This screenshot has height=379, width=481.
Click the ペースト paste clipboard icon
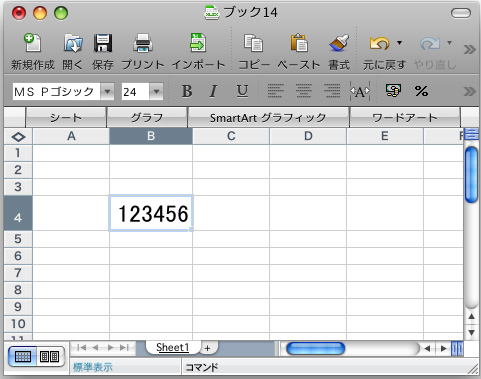[299, 43]
